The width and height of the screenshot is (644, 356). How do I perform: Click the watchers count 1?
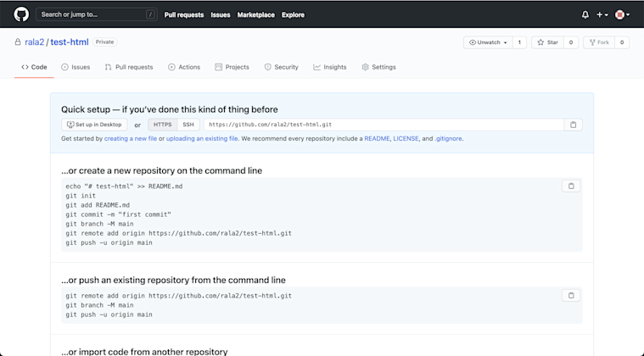coord(519,42)
